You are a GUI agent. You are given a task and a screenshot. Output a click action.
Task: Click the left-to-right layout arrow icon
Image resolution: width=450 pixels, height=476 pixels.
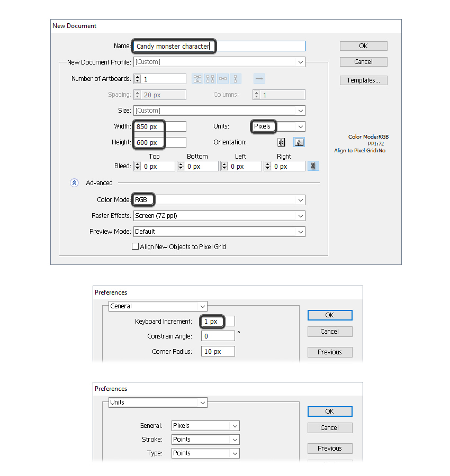pos(259,79)
